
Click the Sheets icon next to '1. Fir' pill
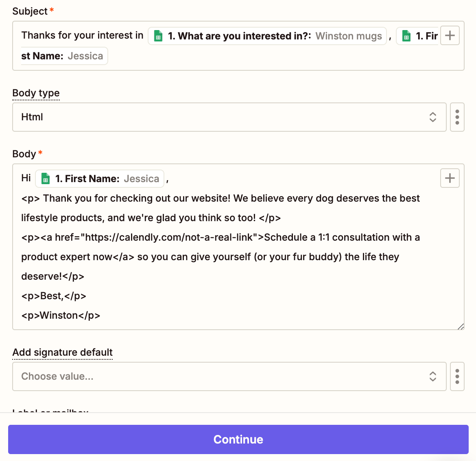[406, 36]
